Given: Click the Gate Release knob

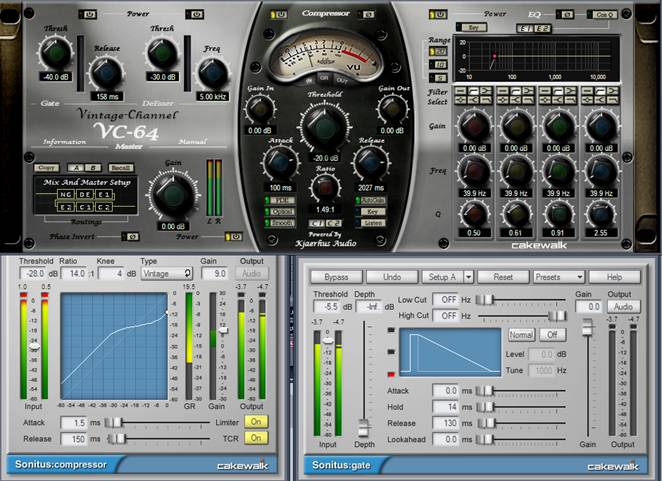Looking at the screenshot, I should point(106,73).
